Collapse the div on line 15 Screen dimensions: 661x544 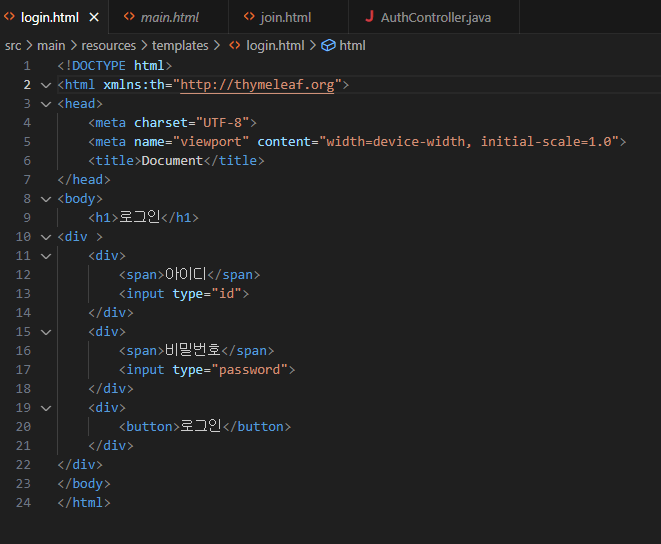pos(46,332)
